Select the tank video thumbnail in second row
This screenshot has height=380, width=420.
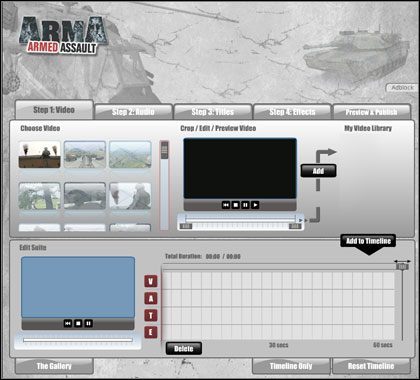coord(85,196)
